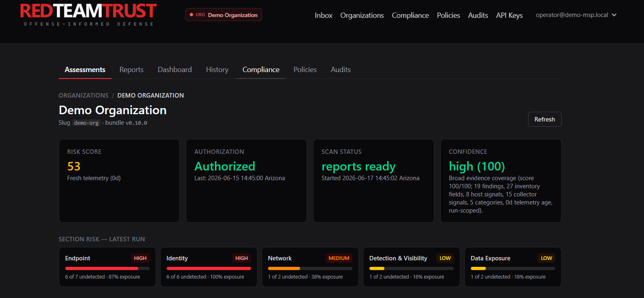Open the Endpoint section risk card
644x298 pixels.
pyautogui.click(x=107, y=267)
